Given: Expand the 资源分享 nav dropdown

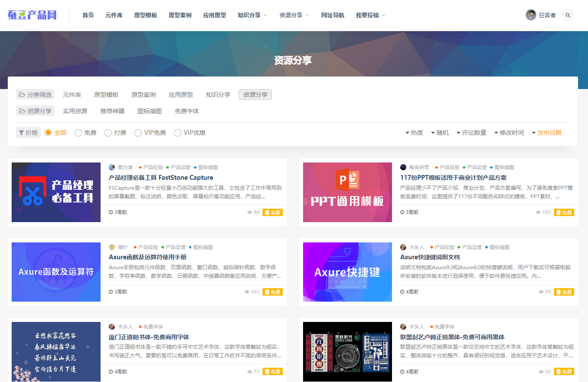Looking at the screenshot, I should point(294,15).
